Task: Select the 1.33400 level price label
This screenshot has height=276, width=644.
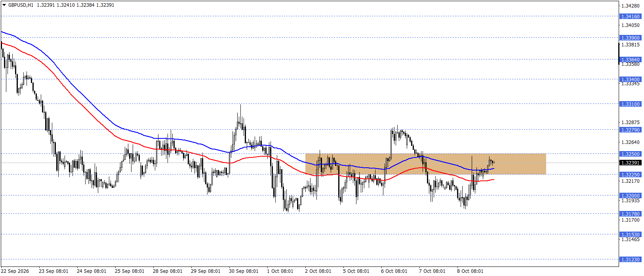Action: click(630, 80)
